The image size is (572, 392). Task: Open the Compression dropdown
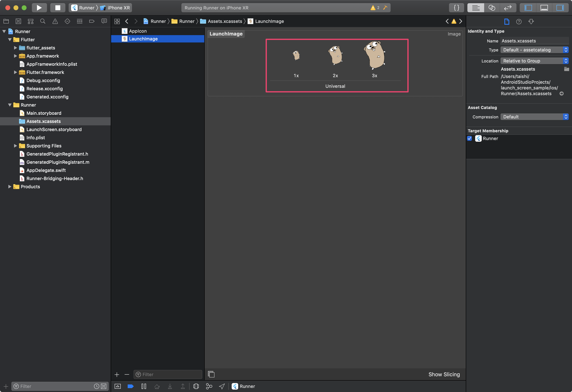click(x=534, y=117)
